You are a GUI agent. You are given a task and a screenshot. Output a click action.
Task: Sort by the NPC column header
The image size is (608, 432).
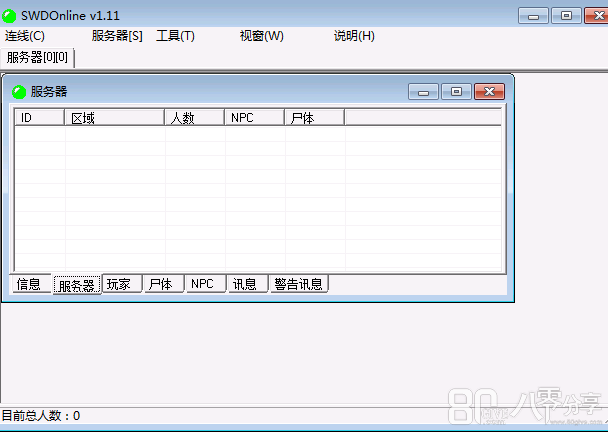(x=254, y=118)
